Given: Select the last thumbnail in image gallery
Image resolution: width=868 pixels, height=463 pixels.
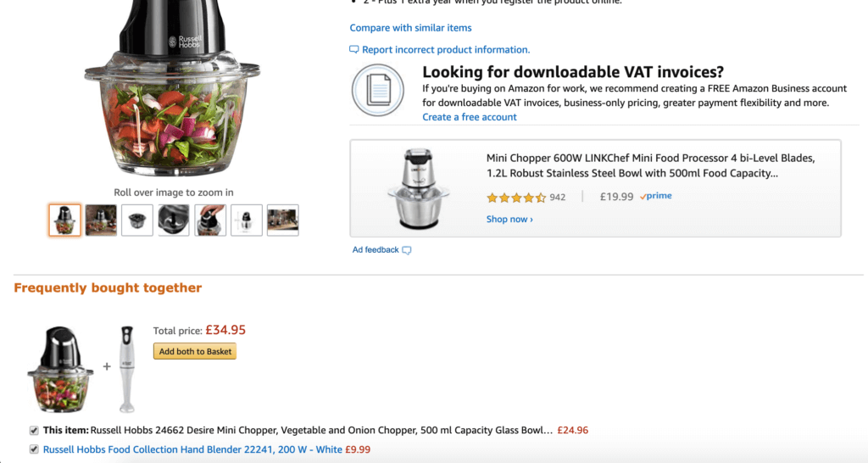Looking at the screenshot, I should 282,220.
